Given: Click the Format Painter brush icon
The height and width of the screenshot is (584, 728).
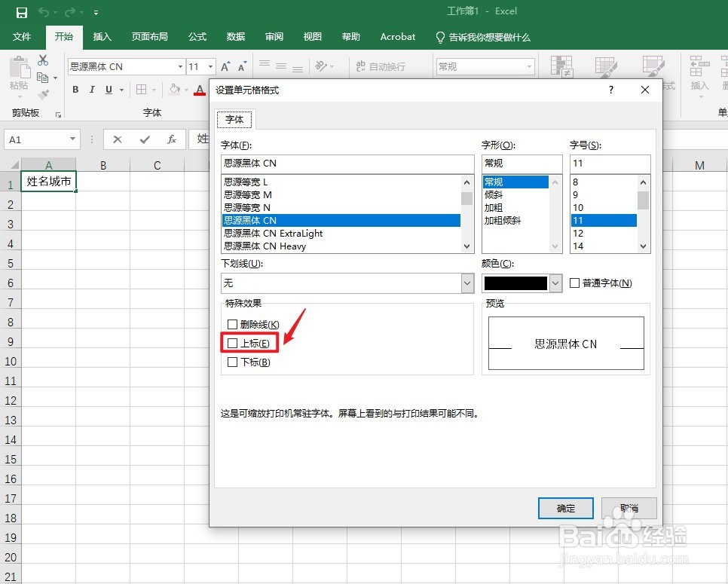Looking at the screenshot, I should coord(43,95).
